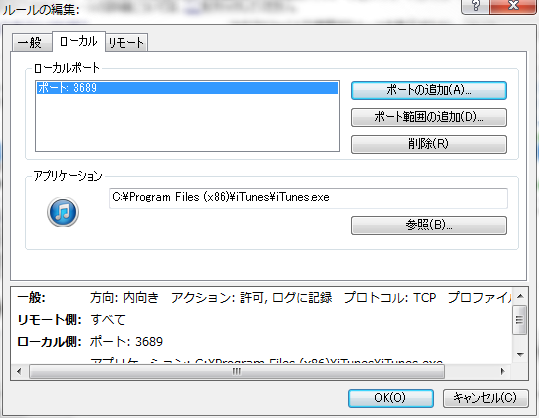Click the horizontal scrollbar thumb
539x418 pixels.
[237, 371]
